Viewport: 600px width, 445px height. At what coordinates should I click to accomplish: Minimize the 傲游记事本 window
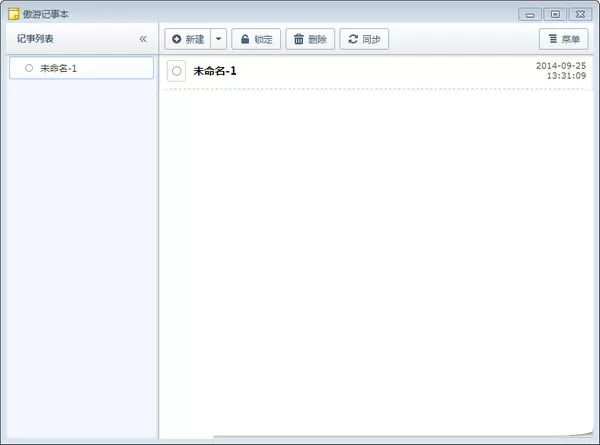[x=530, y=15]
